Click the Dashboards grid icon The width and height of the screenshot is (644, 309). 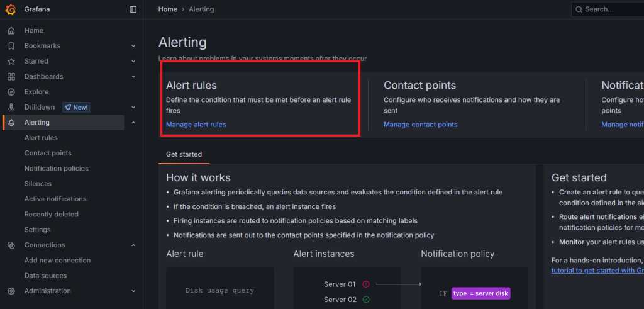11,76
